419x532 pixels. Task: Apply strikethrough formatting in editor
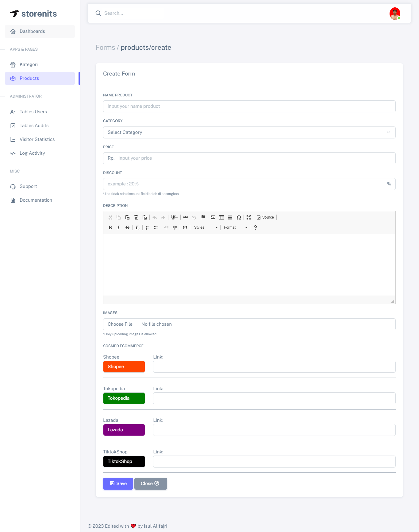tap(127, 227)
